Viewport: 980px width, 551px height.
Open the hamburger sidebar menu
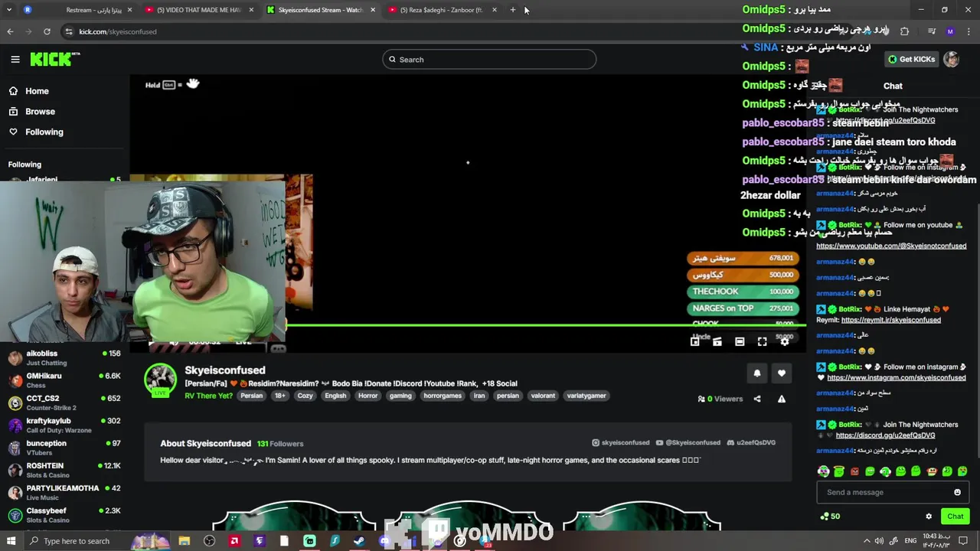click(x=15, y=59)
